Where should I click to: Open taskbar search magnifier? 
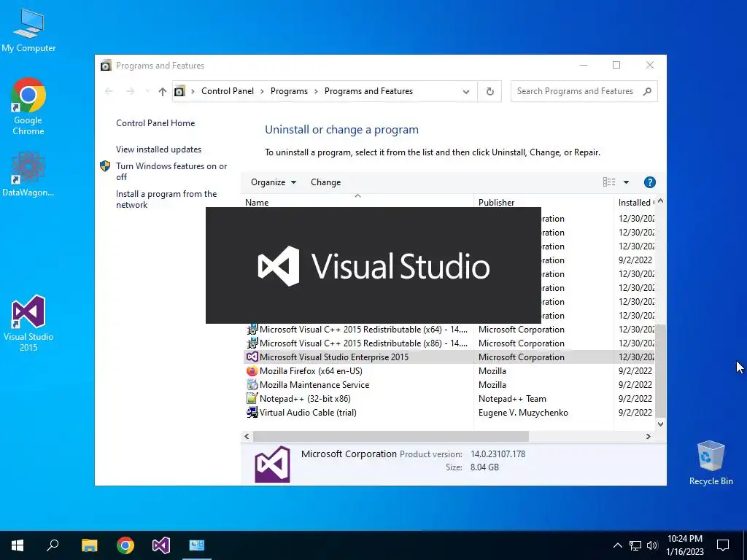[x=53, y=545]
